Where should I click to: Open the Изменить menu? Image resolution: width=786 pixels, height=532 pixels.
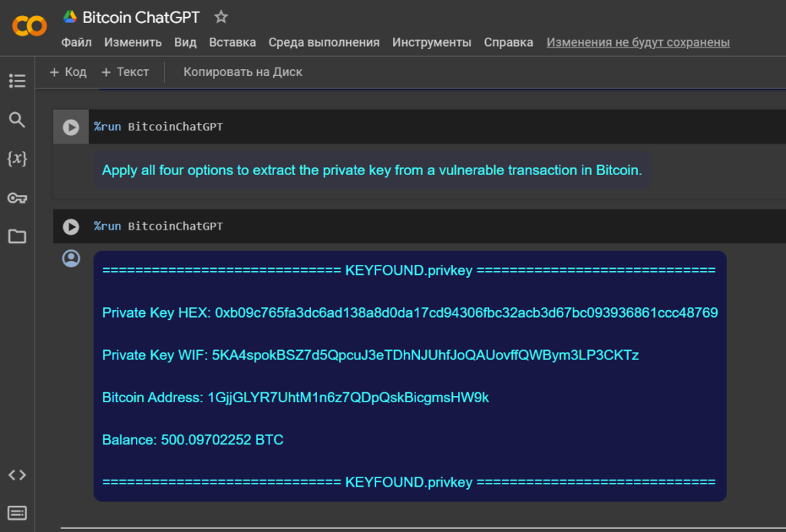pyautogui.click(x=133, y=43)
